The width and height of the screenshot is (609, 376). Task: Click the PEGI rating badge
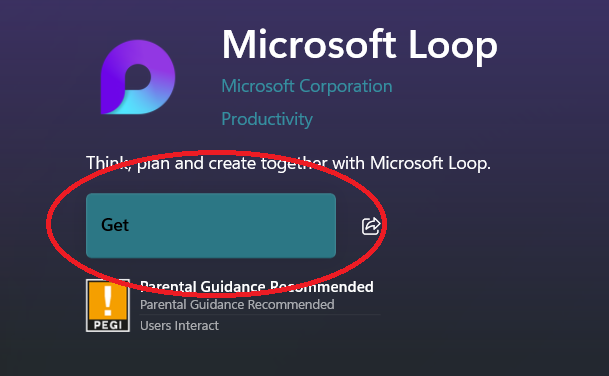coord(108,306)
